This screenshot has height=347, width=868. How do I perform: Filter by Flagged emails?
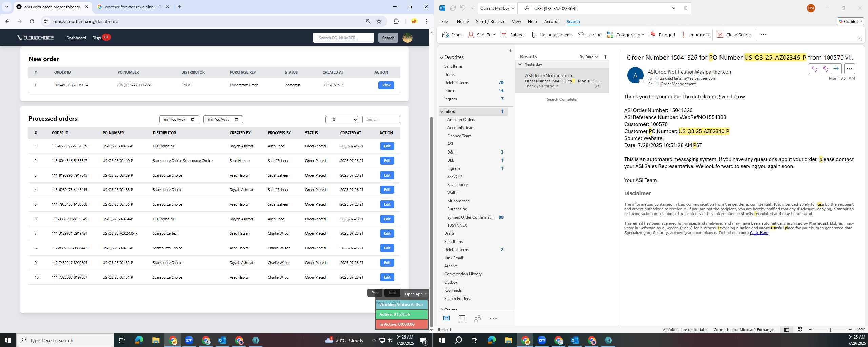(663, 35)
